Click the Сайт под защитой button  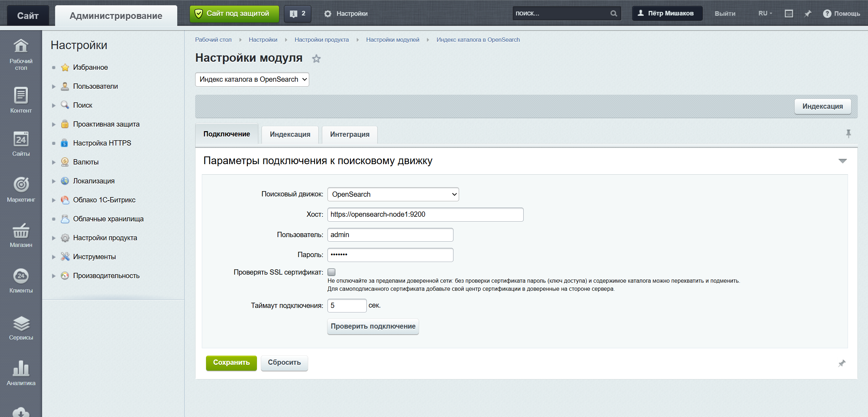click(x=234, y=14)
